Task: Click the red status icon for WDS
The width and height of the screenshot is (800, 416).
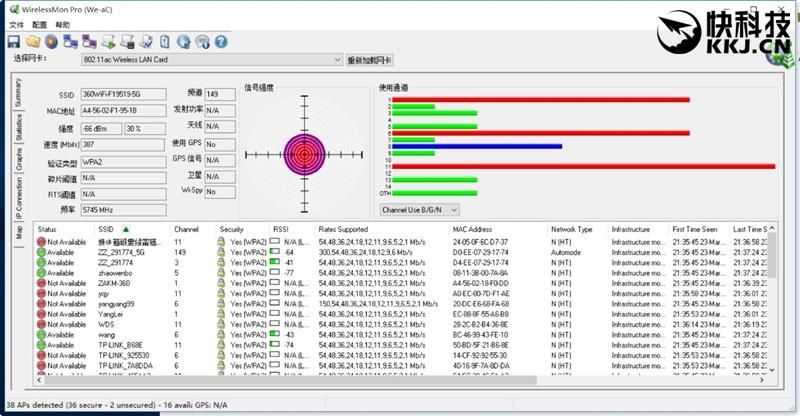Action: click(41, 324)
